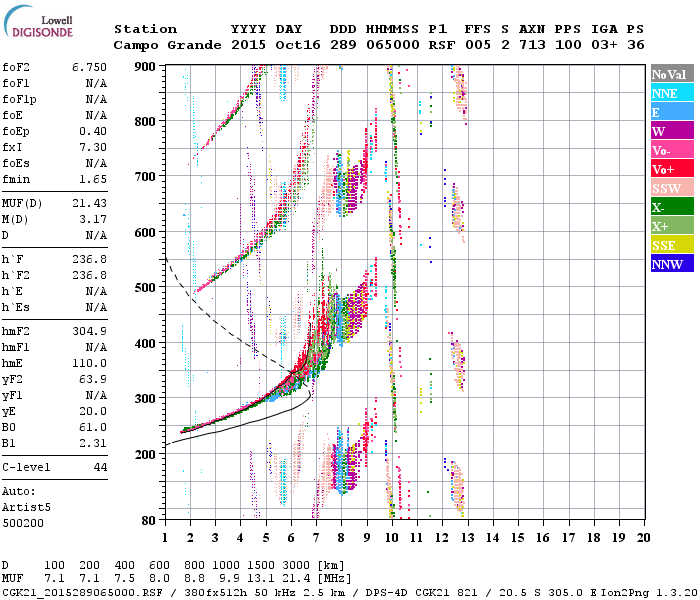Click the 900 km height axis label

pos(145,67)
